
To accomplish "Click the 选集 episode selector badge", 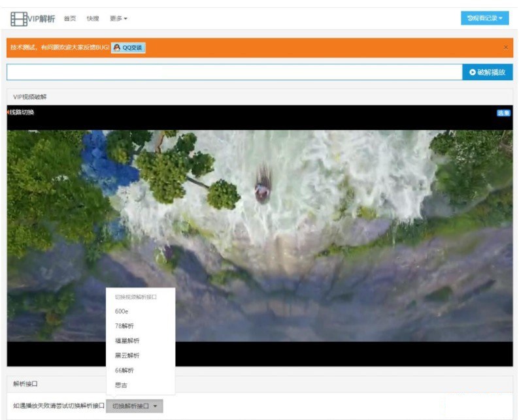I will [503, 113].
